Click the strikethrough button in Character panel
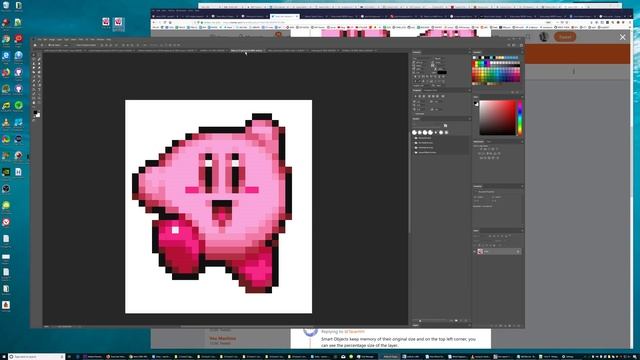 (x=444, y=77)
